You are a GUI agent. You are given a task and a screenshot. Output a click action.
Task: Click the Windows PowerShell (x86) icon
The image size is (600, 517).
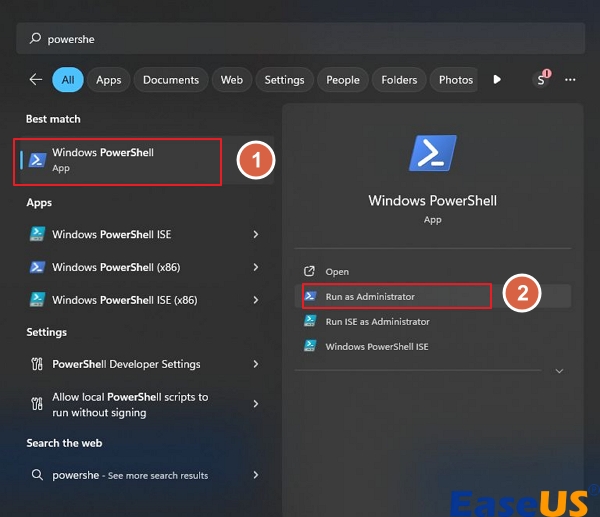[x=36, y=268]
